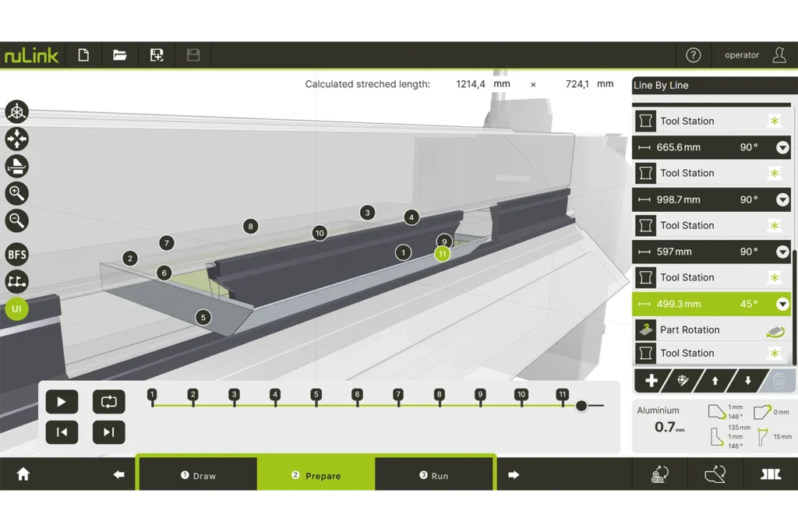
Task: Click the zoom out magnifier
Action: [16, 220]
